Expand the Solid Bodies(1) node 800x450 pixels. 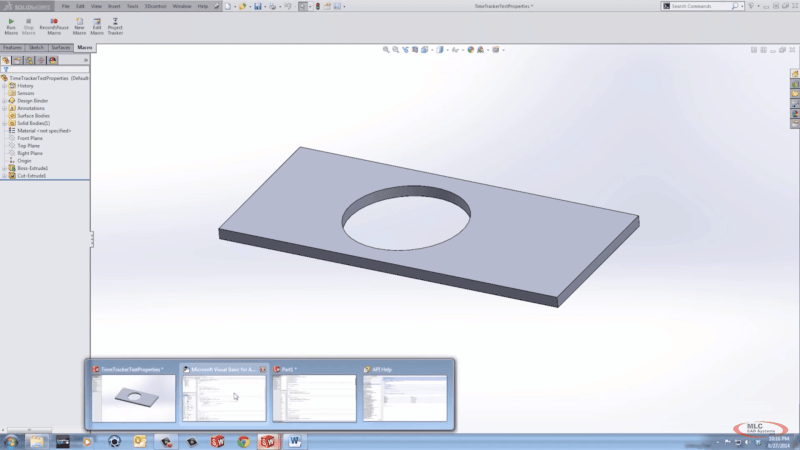point(5,123)
